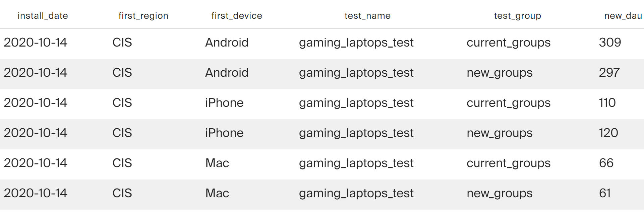Viewport: 644px width, 216px height.
Task: Select new_groups in the Mac 61 row
Action: [x=500, y=193]
